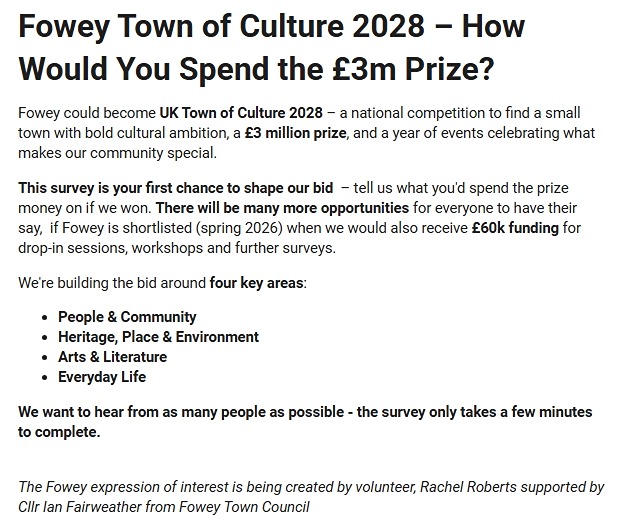Select the 'People & Community' bullet item
619x529 pixels.
127,317
